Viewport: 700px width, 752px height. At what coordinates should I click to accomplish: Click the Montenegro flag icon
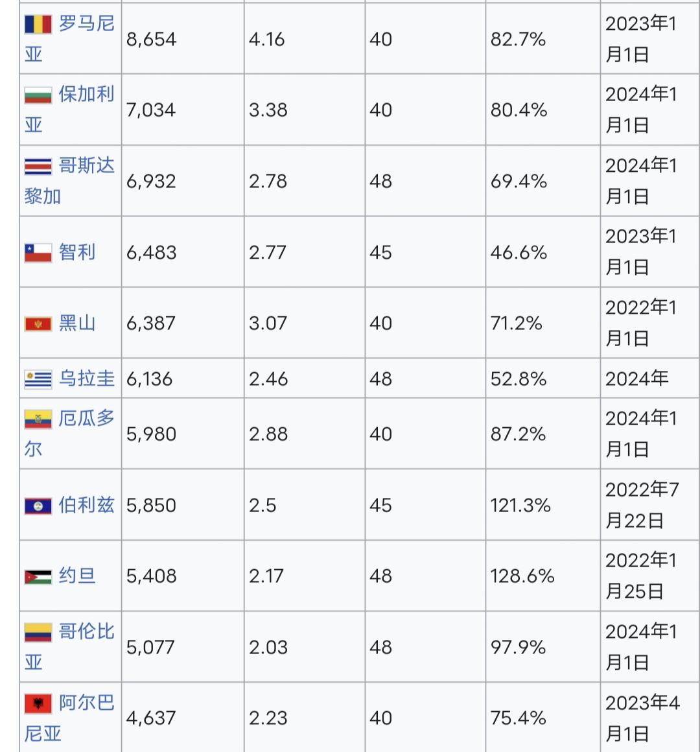(38, 323)
